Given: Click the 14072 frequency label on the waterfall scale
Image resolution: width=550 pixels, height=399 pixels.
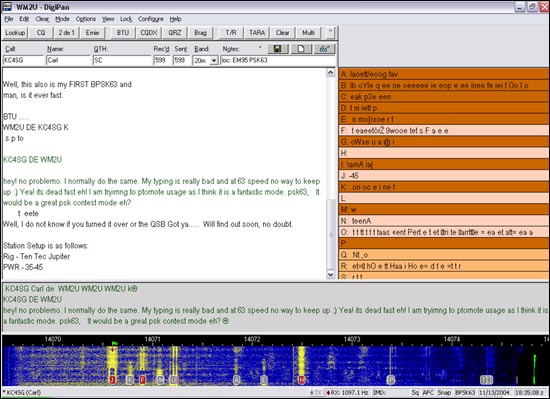Looking at the screenshot, I should (252, 339).
